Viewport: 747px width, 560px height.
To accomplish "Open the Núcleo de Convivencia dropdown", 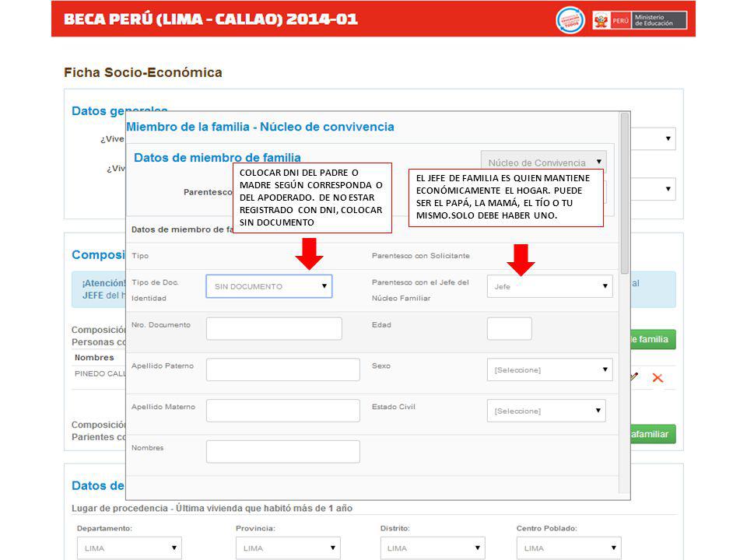I will click(x=544, y=162).
